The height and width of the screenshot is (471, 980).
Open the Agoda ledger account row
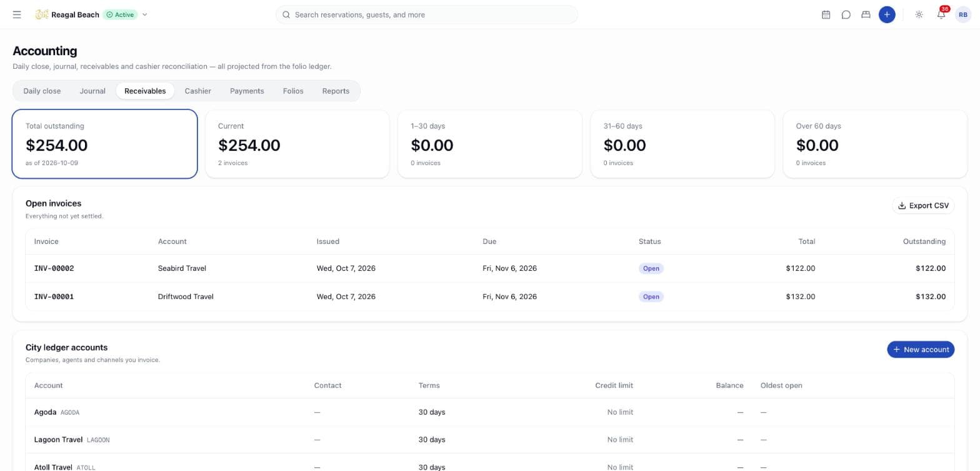490,412
